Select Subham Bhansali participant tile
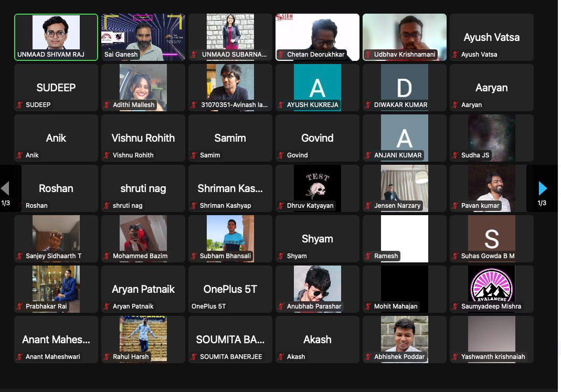This screenshot has width=561, height=392. click(230, 239)
